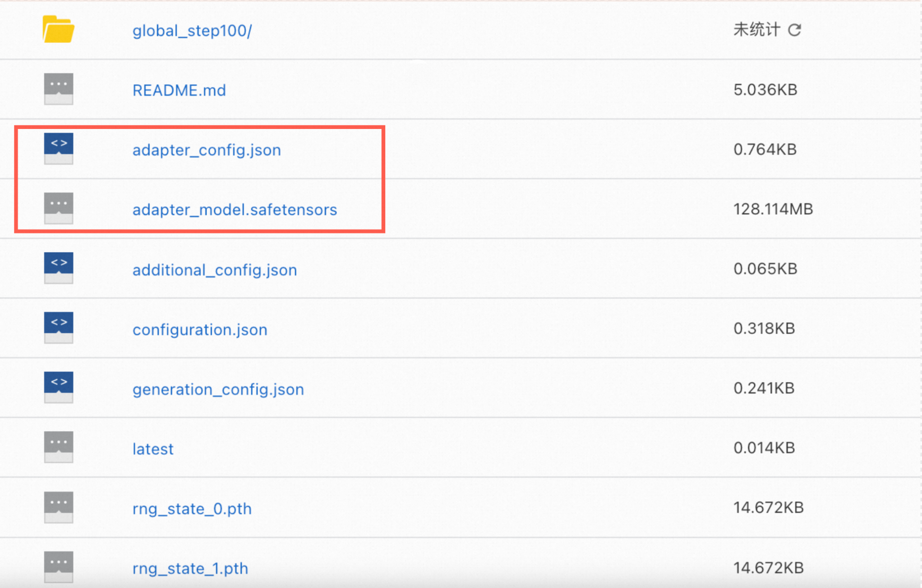This screenshot has height=588, width=922.
Task: Click the README.md file icon
Action: pos(59,89)
